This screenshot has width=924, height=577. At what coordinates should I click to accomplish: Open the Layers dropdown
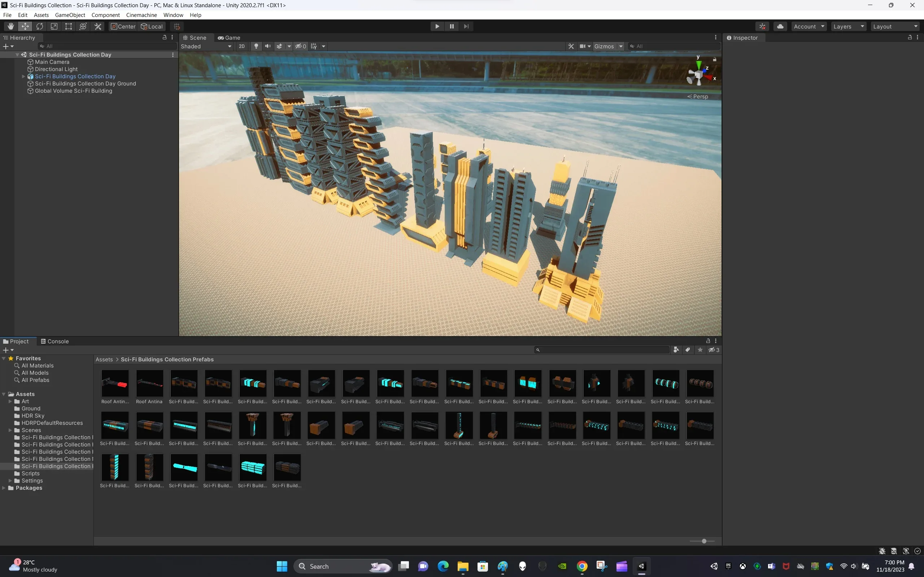coord(848,26)
